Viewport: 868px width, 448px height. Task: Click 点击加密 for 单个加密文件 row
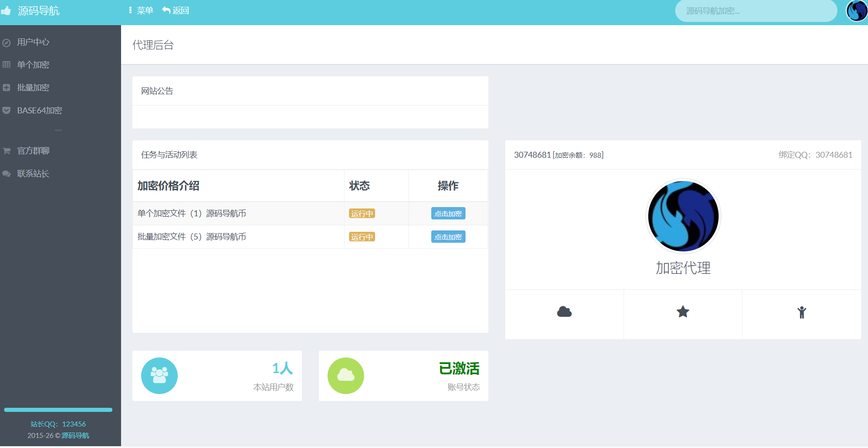point(448,213)
